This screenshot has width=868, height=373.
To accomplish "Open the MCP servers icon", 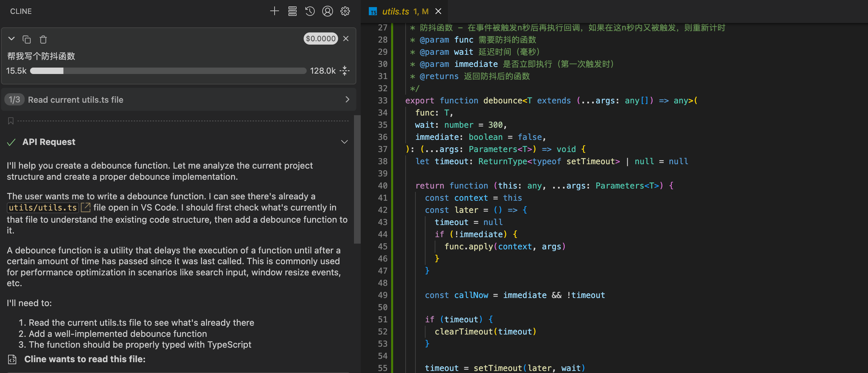I will pyautogui.click(x=292, y=11).
